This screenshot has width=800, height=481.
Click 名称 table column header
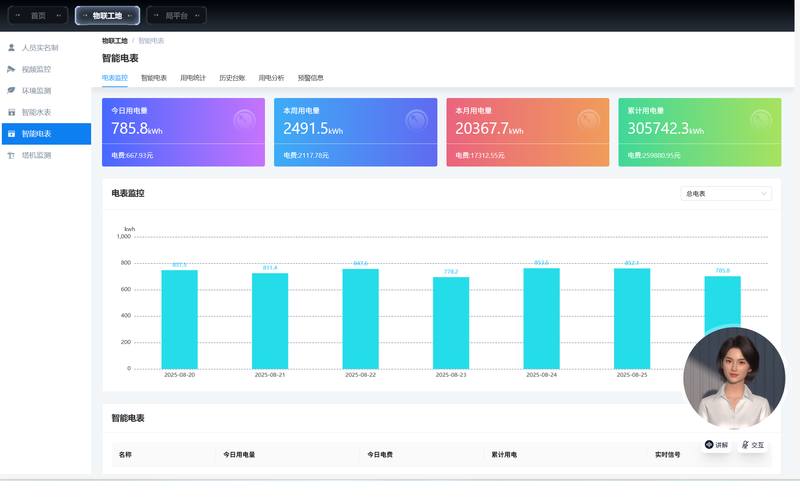125,454
